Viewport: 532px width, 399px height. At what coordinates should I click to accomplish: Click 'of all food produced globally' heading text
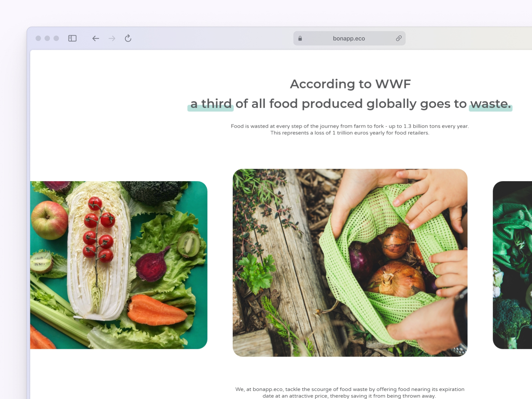326,104
